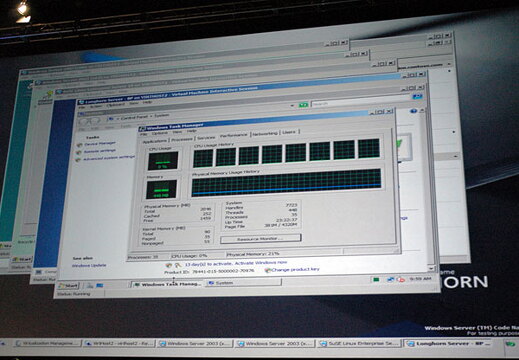Click the Change product key link
Viewport: 519px width, 360px height.
pyautogui.click(x=295, y=269)
